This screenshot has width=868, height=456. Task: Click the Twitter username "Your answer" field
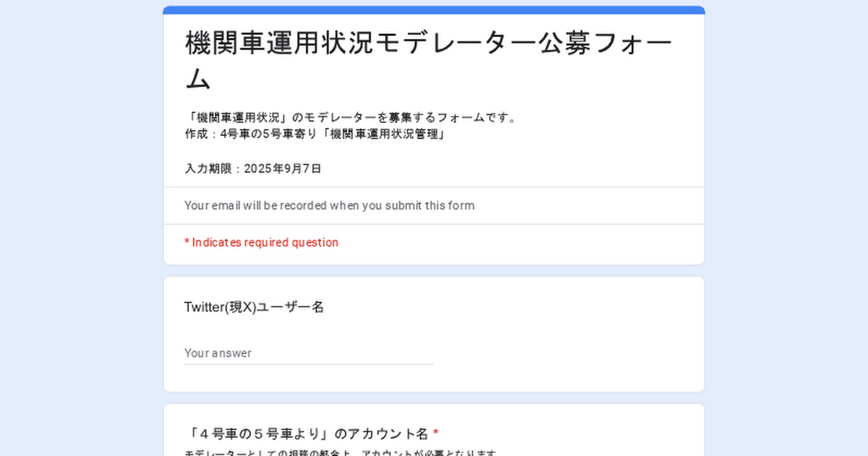309,353
